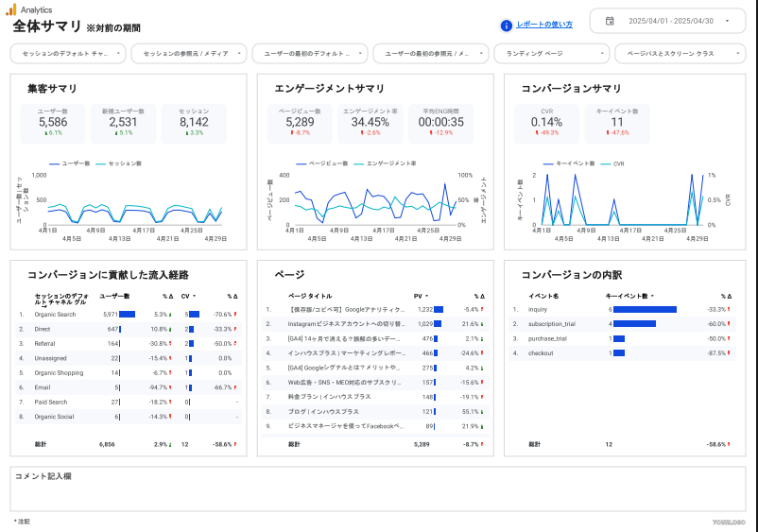Click page row Web広告・SNS・MEO対応のサブスクリ
Viewport: 758px width, 532px height.
pos(375,382)
